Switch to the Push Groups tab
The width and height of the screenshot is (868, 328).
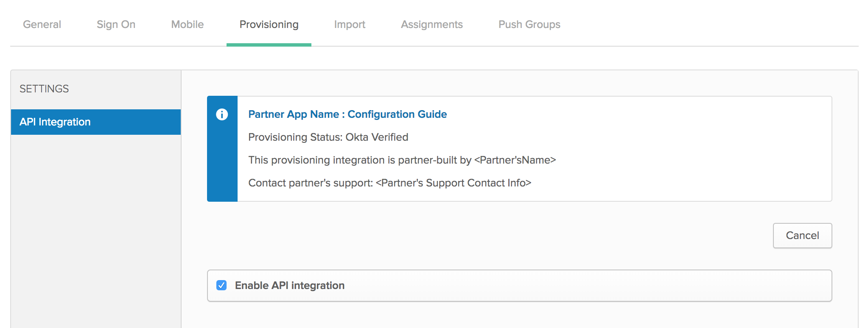529,25
